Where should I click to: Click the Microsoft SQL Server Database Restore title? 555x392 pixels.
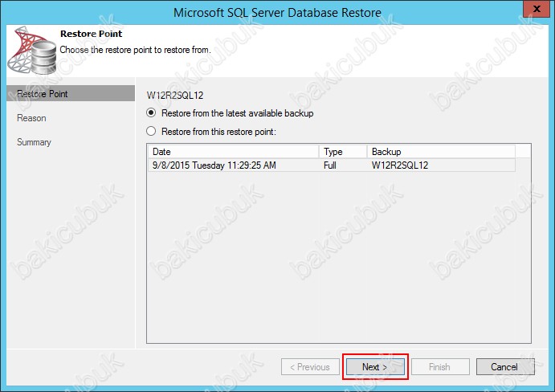click(277, 12)
